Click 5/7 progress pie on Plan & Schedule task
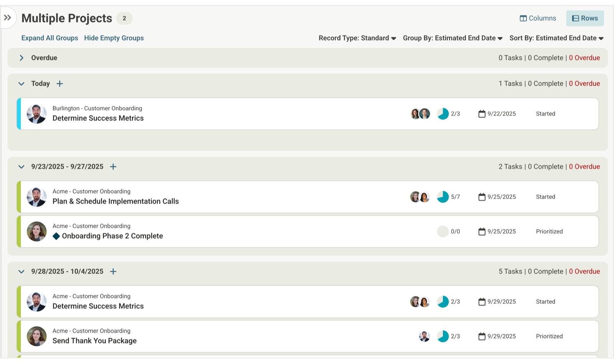The width and height of the screenshot is (614, 364). click(443, 197)
